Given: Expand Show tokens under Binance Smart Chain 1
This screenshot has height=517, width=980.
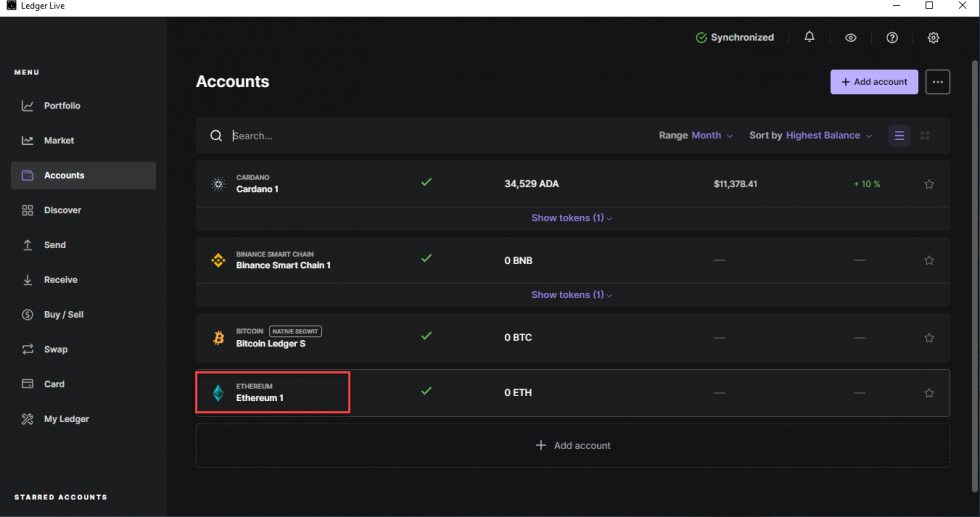Looking at the screenshot, I should 572,295.
